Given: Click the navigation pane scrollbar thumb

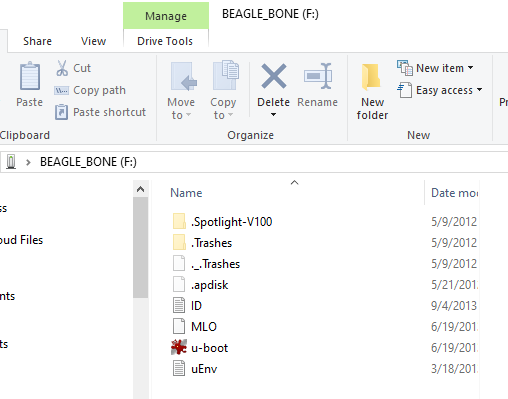Looking at the screenshot, I should pos(141,247).
